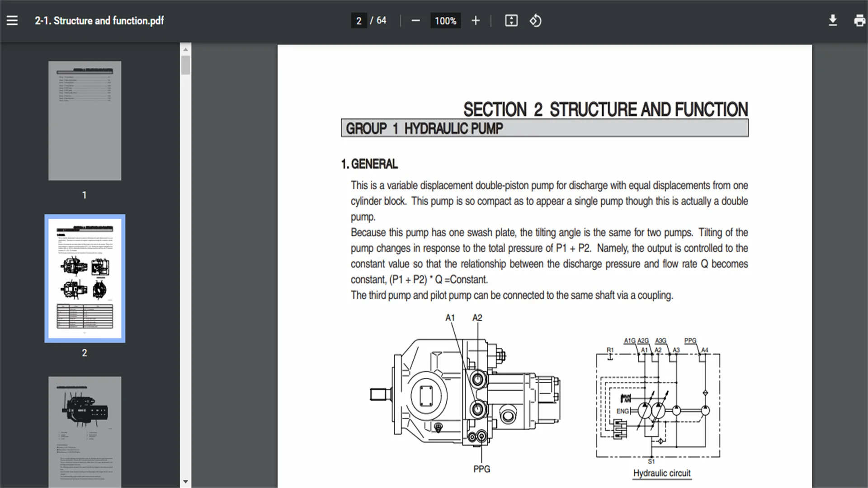Click the zoom in plus button
The image size is (868, 488).
tap(476, 21)
